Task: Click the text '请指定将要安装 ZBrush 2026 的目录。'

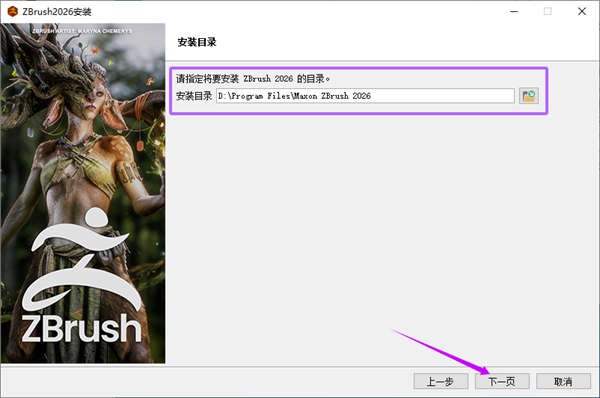Action: tap(253, 79)
